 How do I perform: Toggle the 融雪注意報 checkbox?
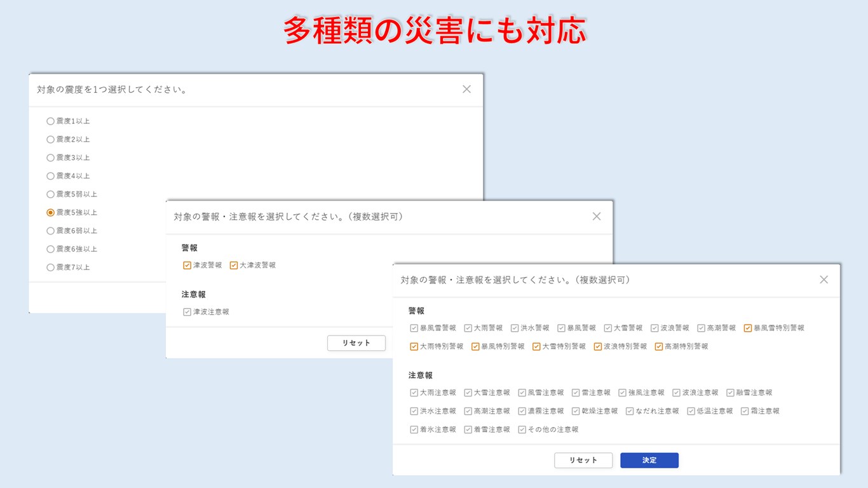[731, 393]
